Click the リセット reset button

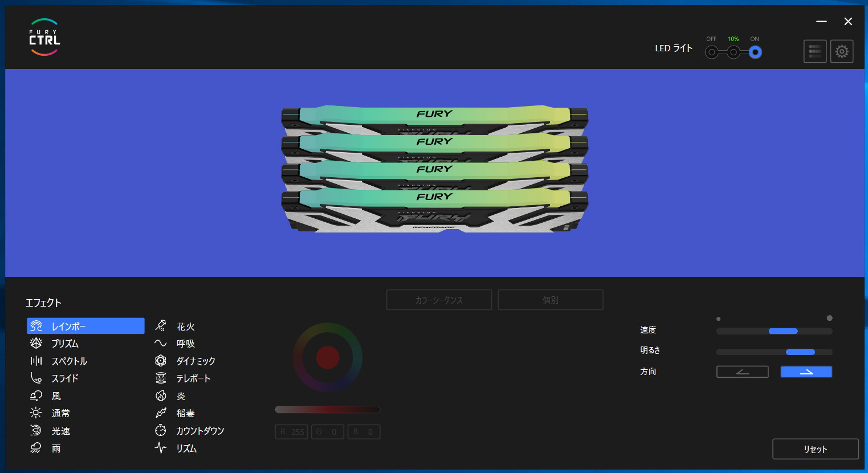(x=816, y=449)
